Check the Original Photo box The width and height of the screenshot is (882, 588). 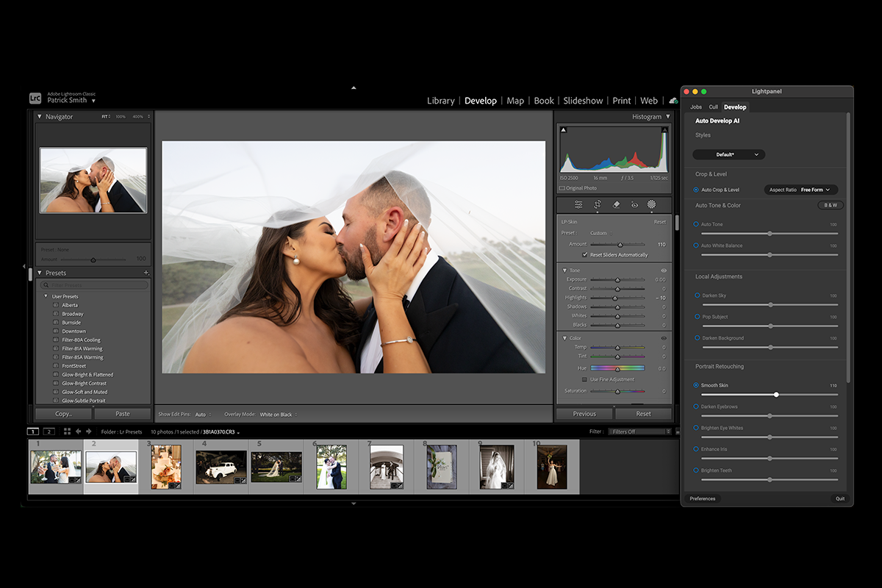click(x=562, y=188)
